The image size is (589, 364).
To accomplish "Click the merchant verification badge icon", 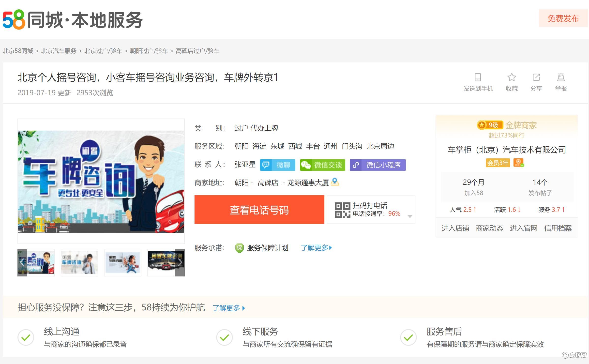I will 519,163.
